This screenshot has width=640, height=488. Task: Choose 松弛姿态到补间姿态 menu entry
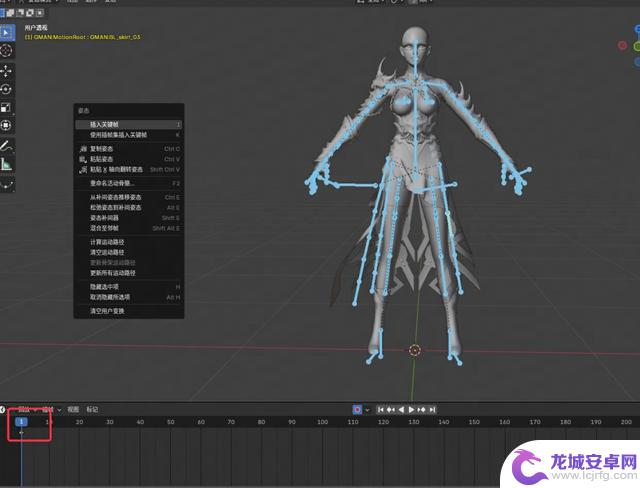(x=129, y=207)
